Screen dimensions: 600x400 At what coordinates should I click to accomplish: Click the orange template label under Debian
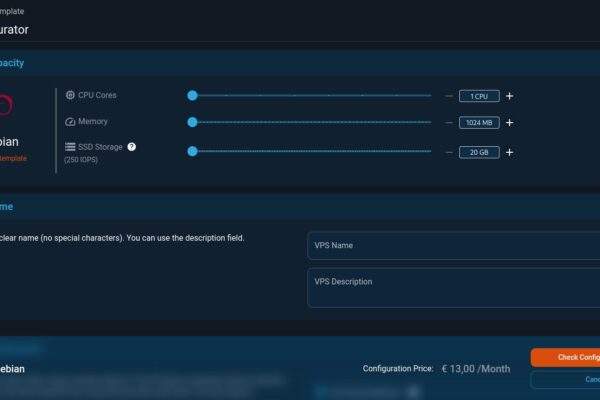click(13, 158)
